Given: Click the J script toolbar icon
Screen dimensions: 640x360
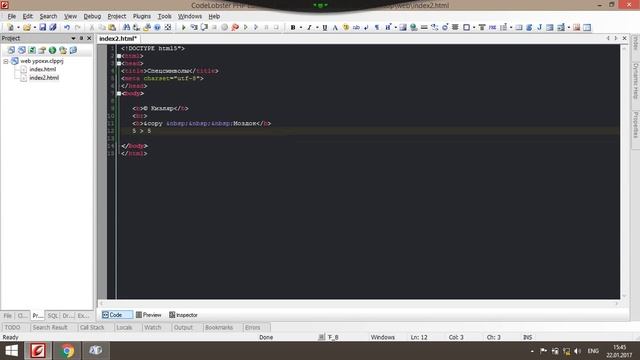Looking at the screenshot, I should pyautogui.click(x=539, y=27).
